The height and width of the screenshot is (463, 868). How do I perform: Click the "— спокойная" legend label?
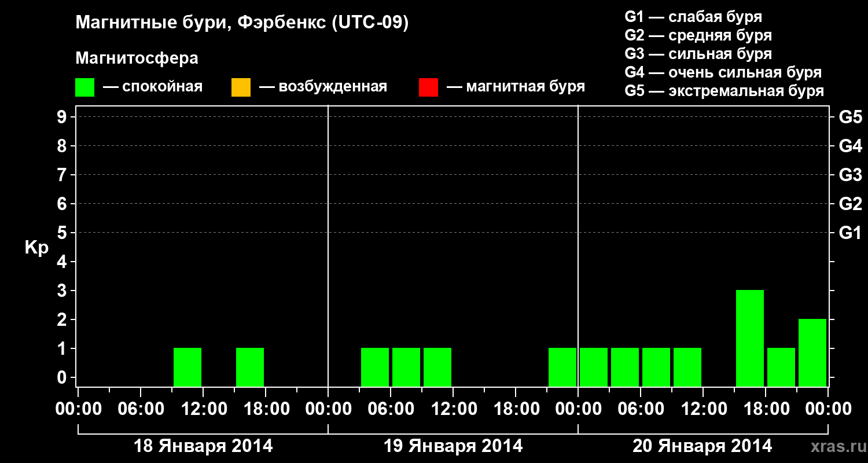[153, 87]
